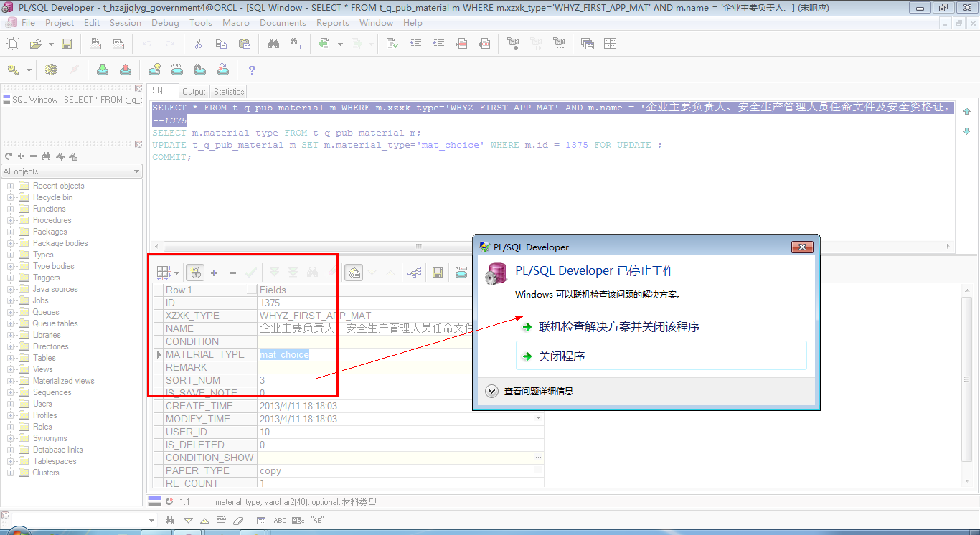Click the Find binoculars icon in bottom search bar
The width and height of the screenshot is (980, 535).
pos(170,520)
